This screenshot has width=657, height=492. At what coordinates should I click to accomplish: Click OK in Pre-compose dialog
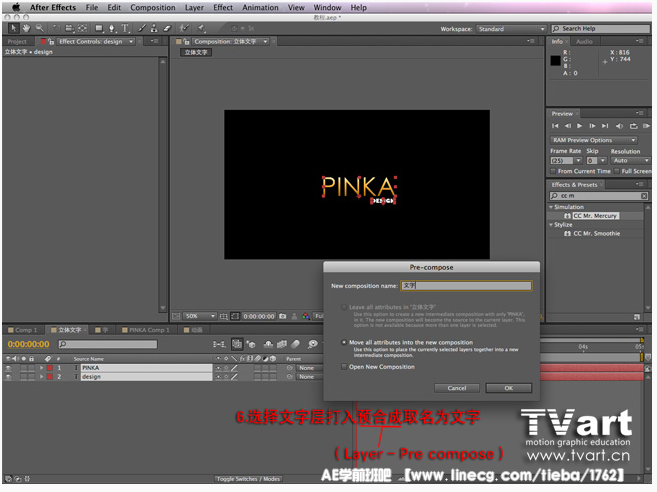click(509, 388)
